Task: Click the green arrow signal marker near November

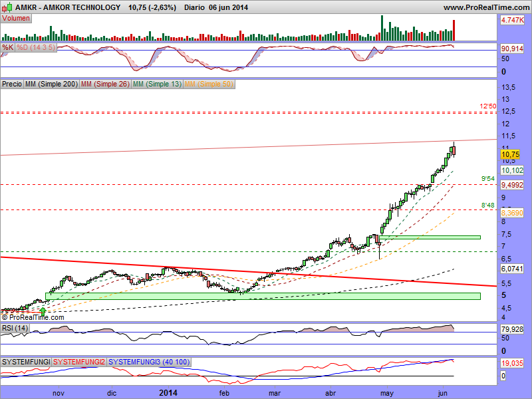Action: click(43, 311)
